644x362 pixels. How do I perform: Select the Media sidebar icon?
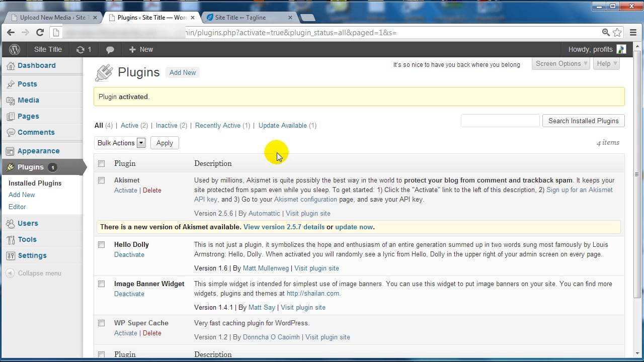coord(11,100)
